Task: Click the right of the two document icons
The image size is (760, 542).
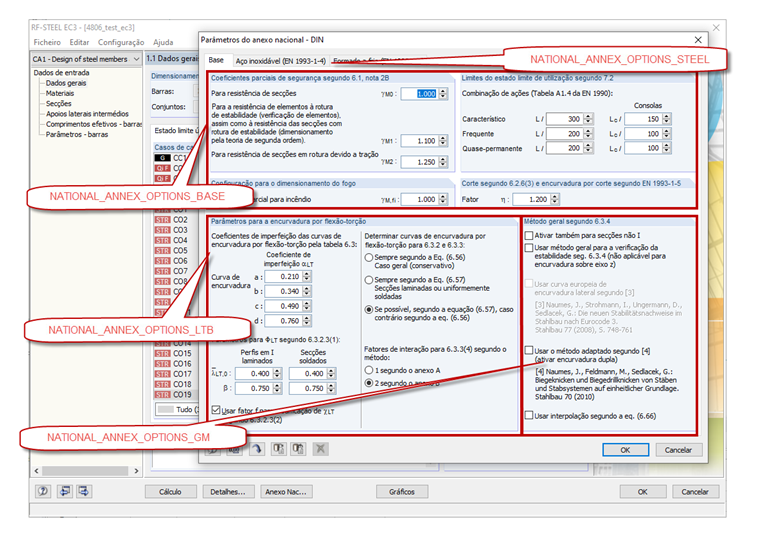Action: tap(298, 449)
